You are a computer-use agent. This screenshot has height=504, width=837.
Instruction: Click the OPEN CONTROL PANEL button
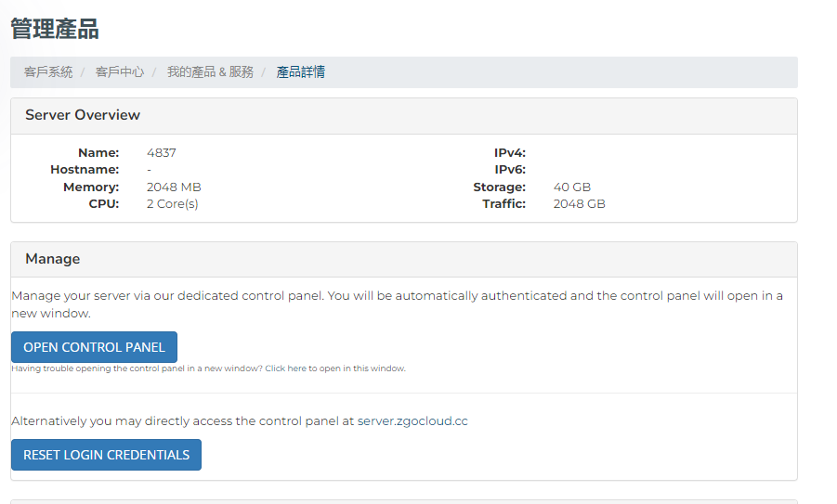pyautogui.click(x=94, y=347)
